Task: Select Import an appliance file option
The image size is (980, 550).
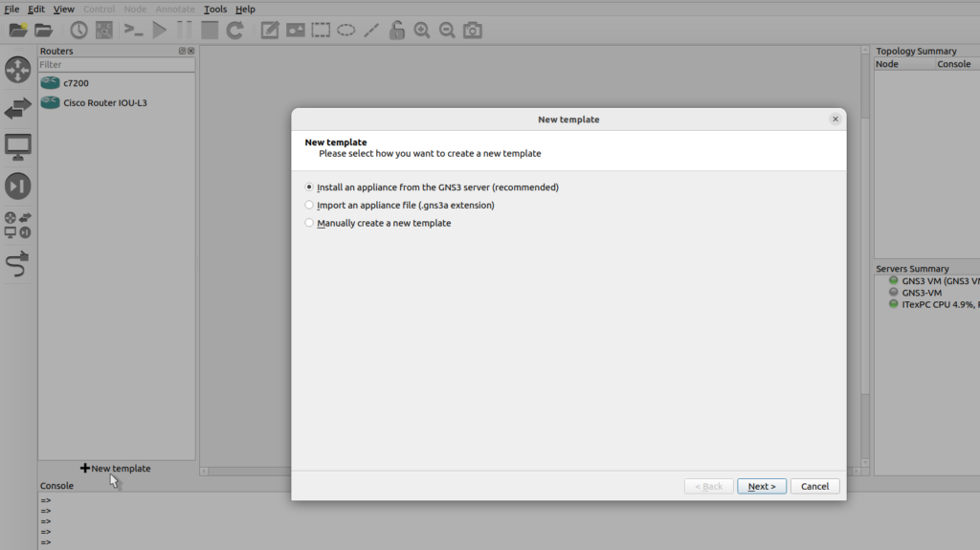Action: [x=309, y=205]
